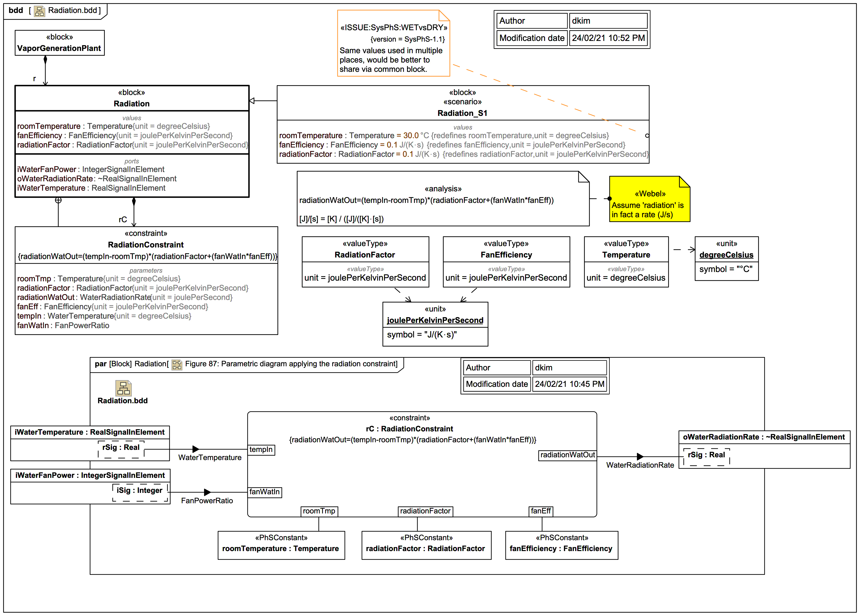Image resolution: width=860 pixels, height=616 pixels.
Task: Select the VaporGenerationPlant block
Action: [60, 43]
